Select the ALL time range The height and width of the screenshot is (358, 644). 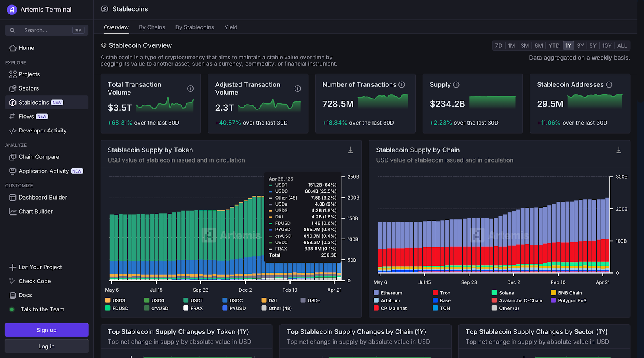622,46
